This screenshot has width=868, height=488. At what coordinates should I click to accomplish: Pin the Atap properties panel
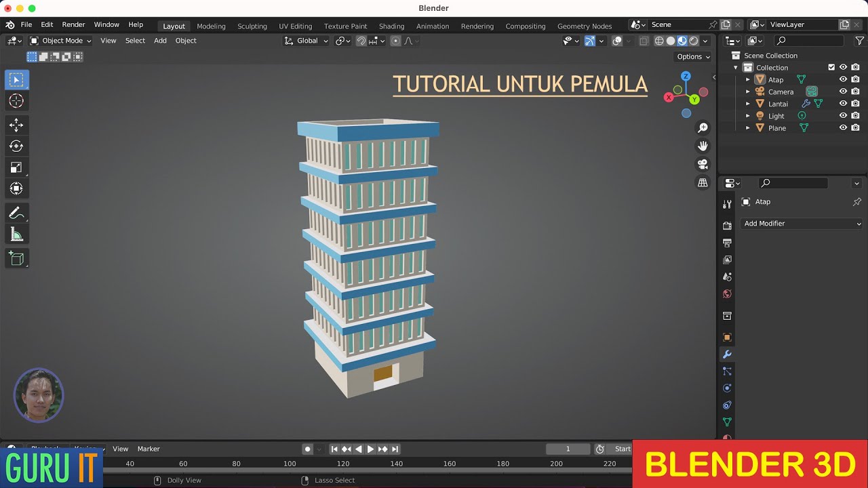tap(856, 202)
